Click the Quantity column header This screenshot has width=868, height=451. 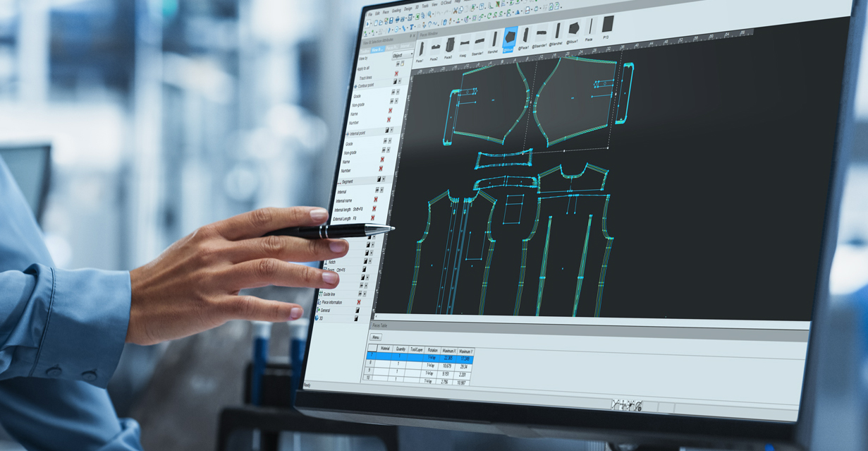(x=401, y=349)
